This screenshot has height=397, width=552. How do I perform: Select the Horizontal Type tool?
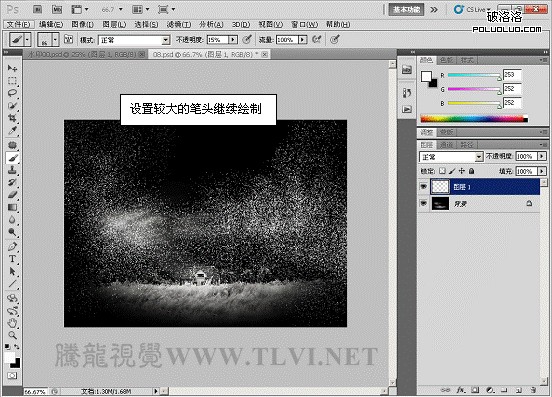click(12, 259)
